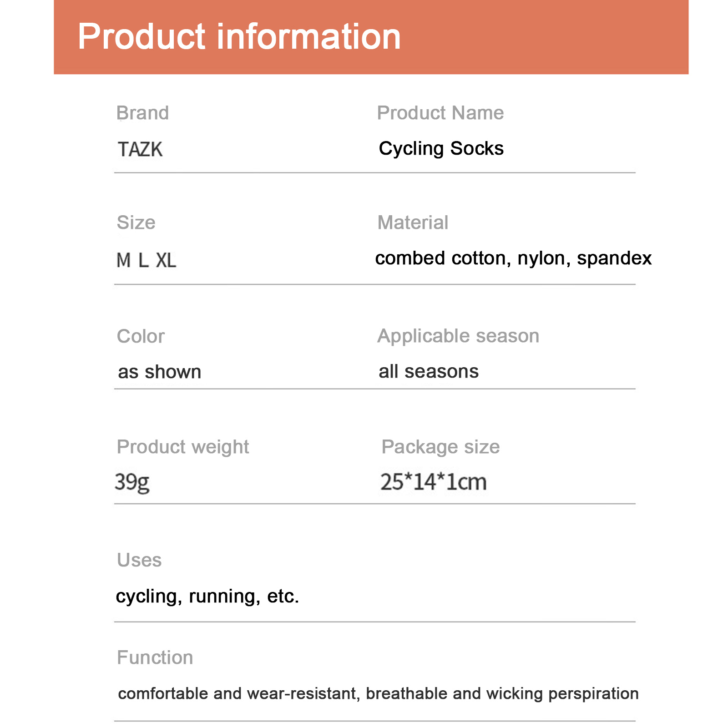The image size is (728, 728).
Task: Click the Applicable season label
Action: click(x=458, y=336)
